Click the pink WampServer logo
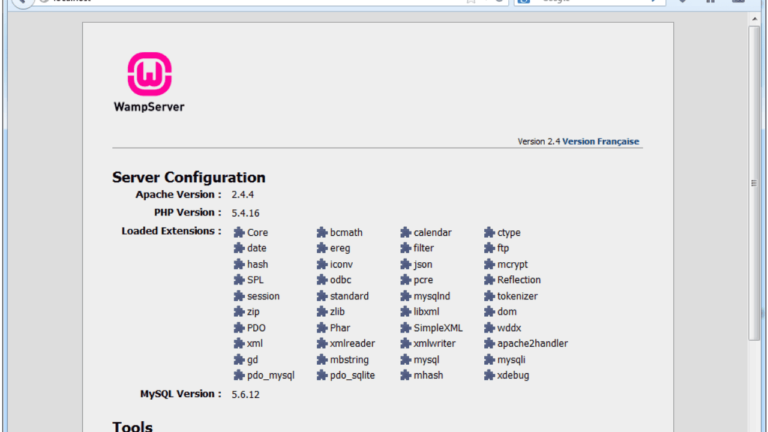The height and width of the screenshot is (432, 768). tap(149, 74)
